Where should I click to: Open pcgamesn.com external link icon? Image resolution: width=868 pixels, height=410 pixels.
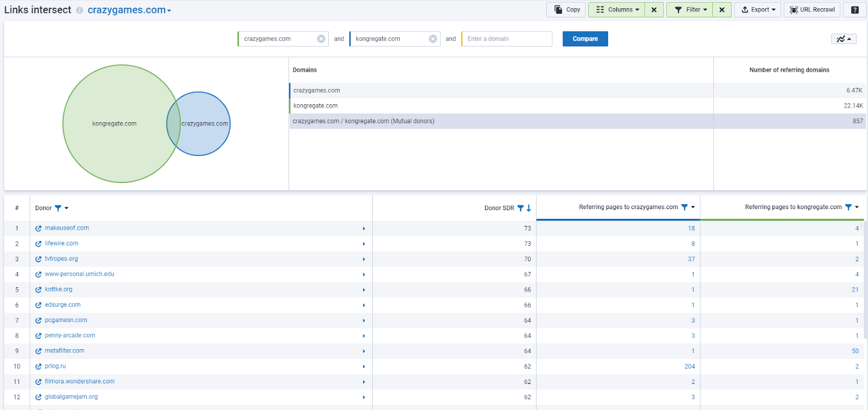click(39, 320)
